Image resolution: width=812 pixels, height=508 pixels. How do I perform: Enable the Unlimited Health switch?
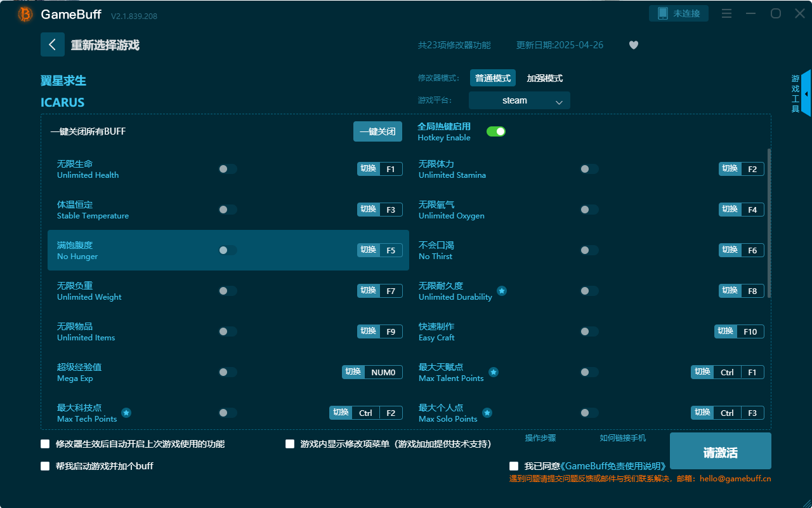(227, 169)
